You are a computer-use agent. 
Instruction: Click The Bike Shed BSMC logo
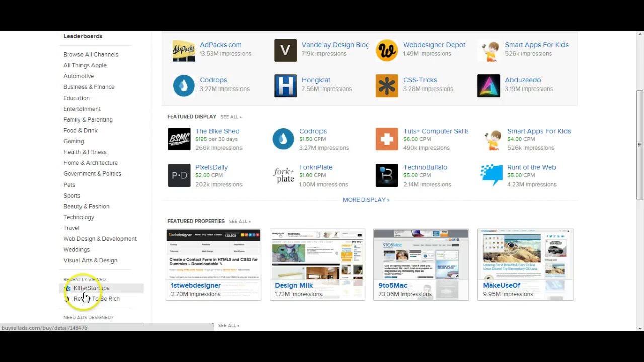pos(179,139)
